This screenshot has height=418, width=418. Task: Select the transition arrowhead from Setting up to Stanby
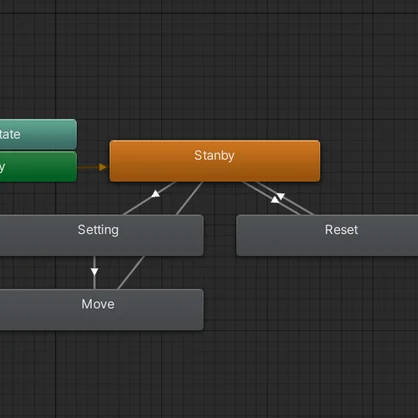click(156, 193)
